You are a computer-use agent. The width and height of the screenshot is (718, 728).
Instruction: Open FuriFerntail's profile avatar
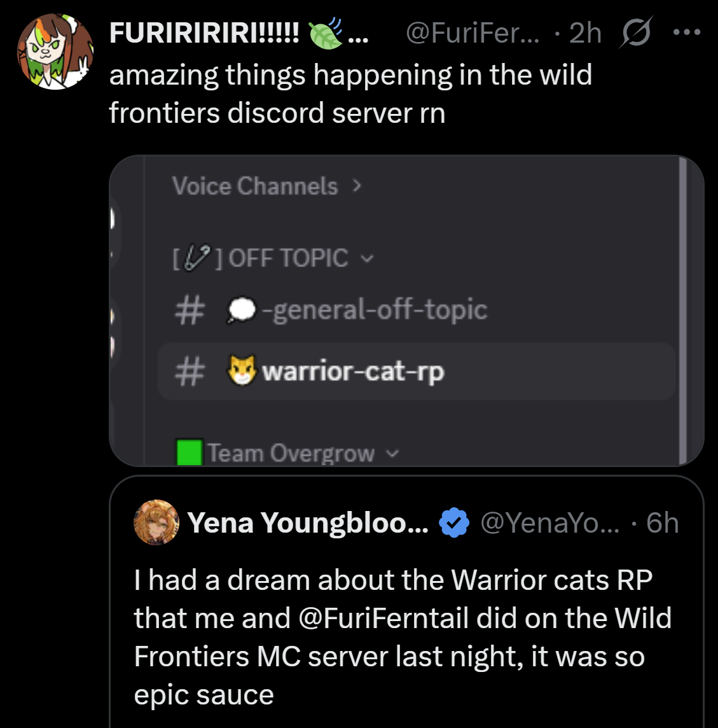[55, 51]
